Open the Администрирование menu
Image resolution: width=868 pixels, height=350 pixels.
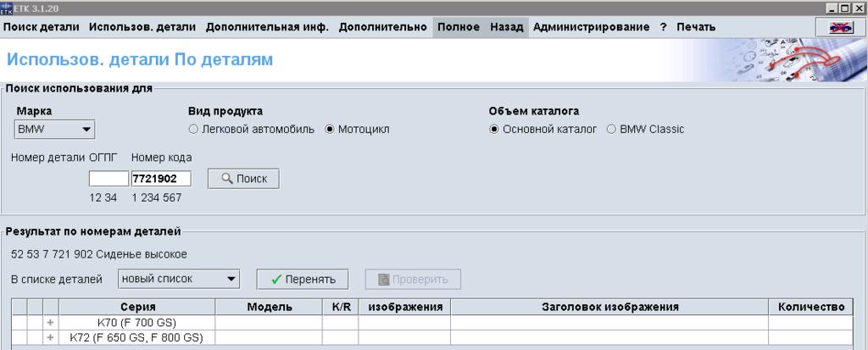click(592, 27)
